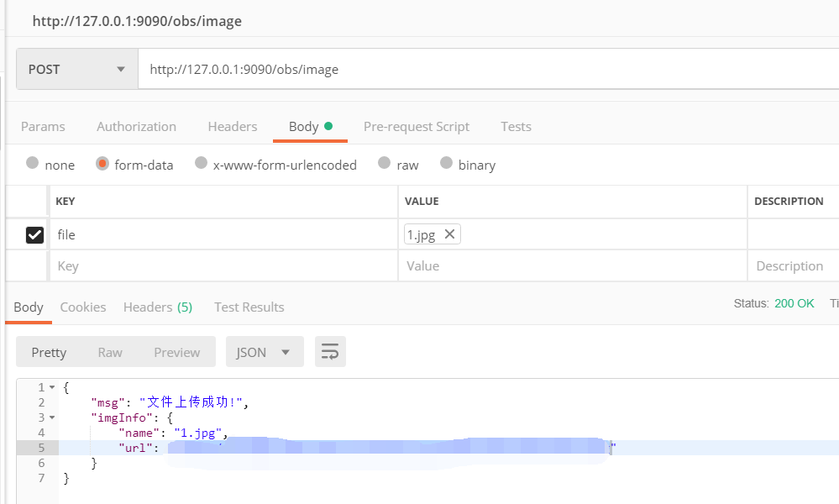Select the none body type radio button
This screenshot has height=504, width=839.
point(32,165)
